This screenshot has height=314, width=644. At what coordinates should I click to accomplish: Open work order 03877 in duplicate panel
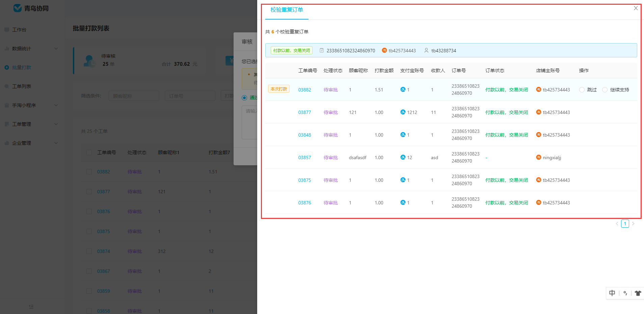click(304, 112)
